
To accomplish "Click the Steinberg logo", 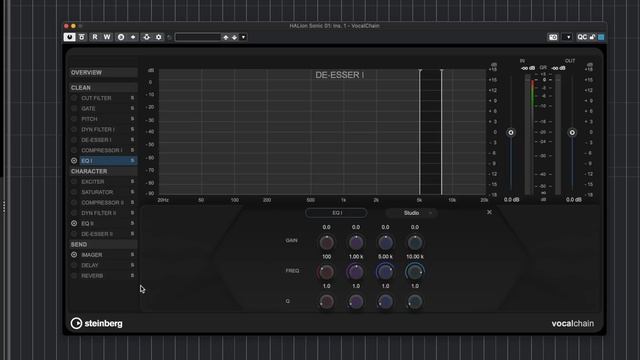I will pyautogui.click(x=96, y=323).
